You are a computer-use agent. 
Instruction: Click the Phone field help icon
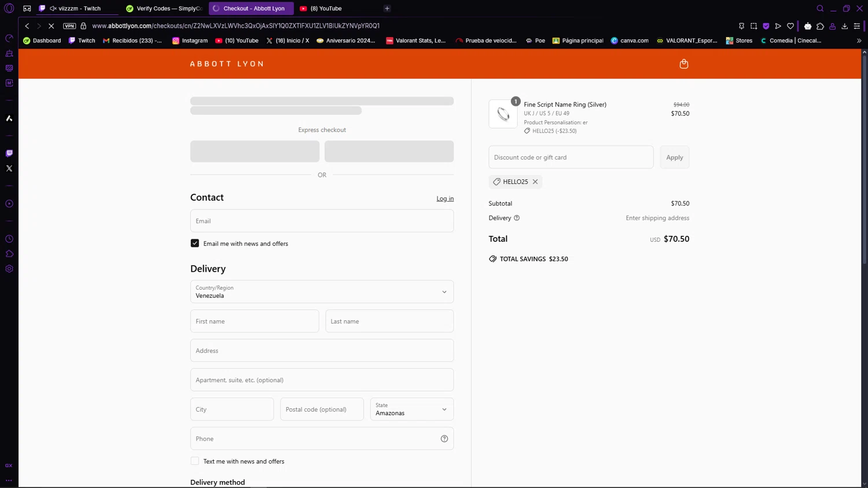click(x=444, y=439)
